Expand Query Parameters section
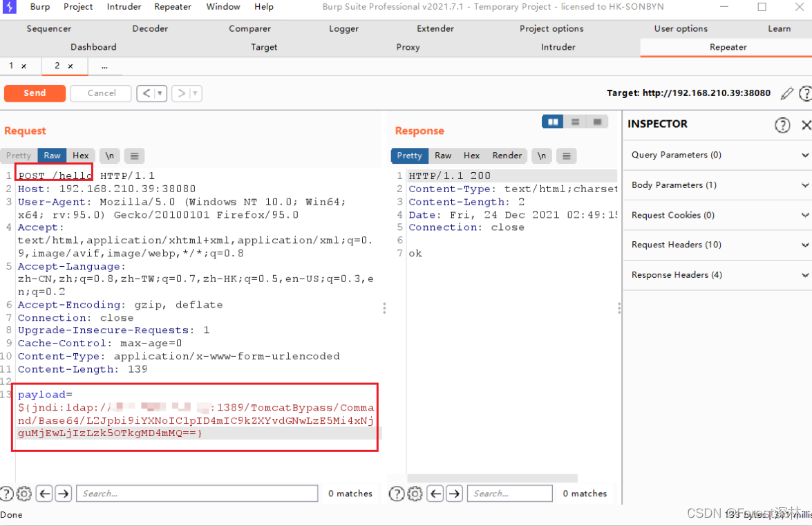812x526 pixels. 718,156
